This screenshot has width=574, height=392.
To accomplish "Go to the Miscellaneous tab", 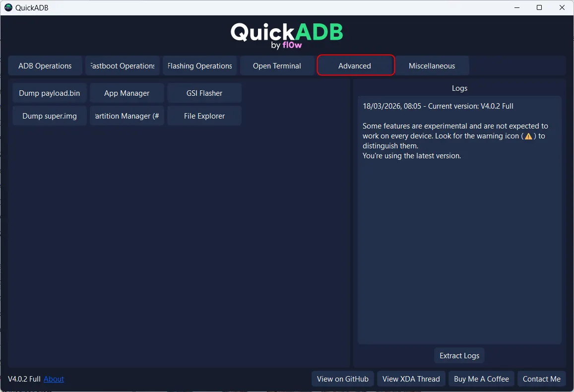I will click(432, 66).
